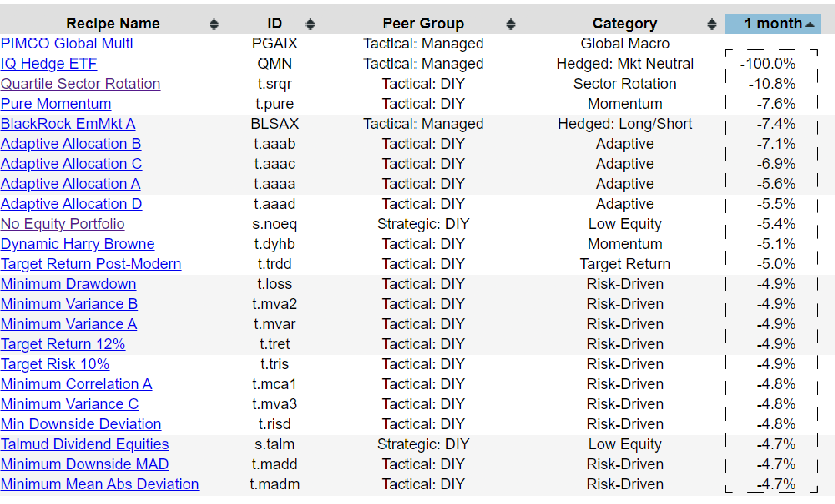Select the t.mca1 ID cell
Screen dimensions: 835x504
(x=275, y=384)
